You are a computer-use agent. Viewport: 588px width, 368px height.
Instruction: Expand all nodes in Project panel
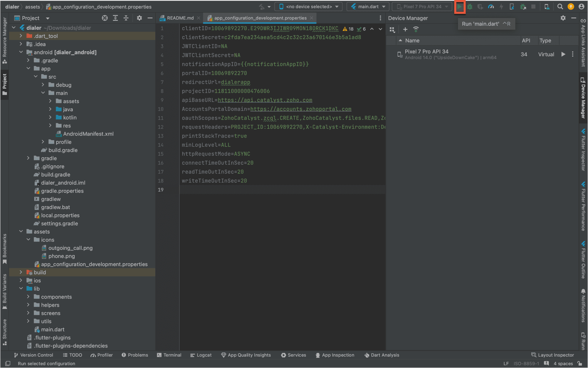click(115, 18)
